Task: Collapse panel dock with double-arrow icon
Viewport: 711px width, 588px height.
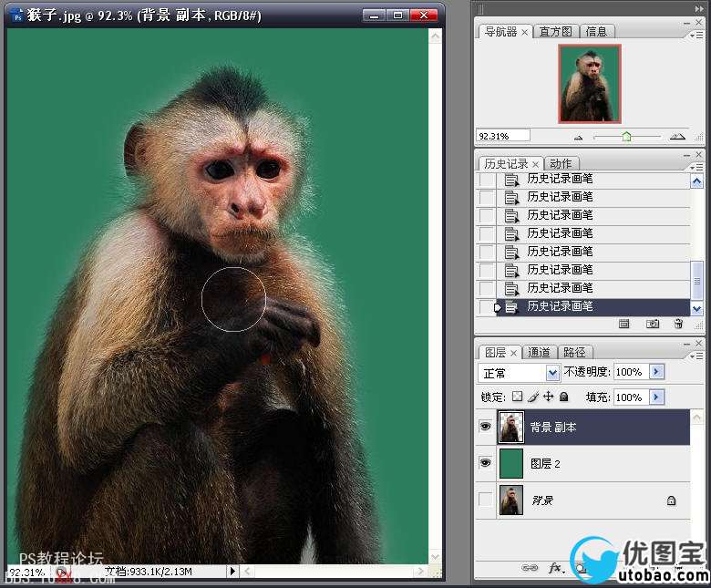Action: (699, 8)
